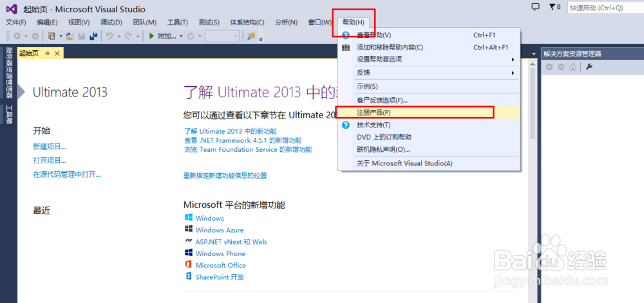Click the Redo toolbar icon
This screenshot has width=644, height=303.
[128, 37]
